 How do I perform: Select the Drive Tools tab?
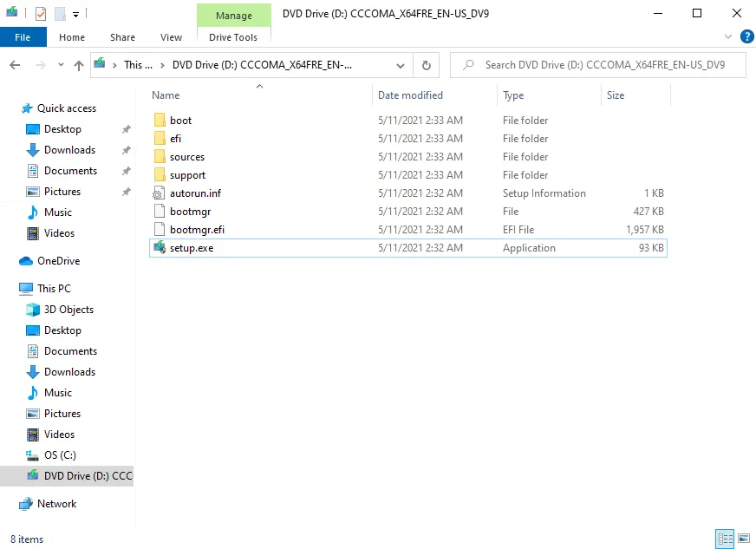coord(233,37)
